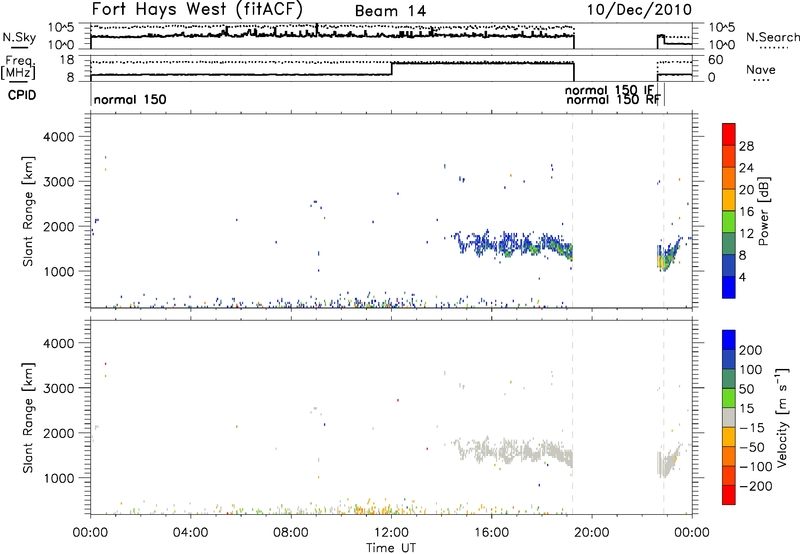Click the Nave legend label
800x554 pixels.
pos(761,69)
